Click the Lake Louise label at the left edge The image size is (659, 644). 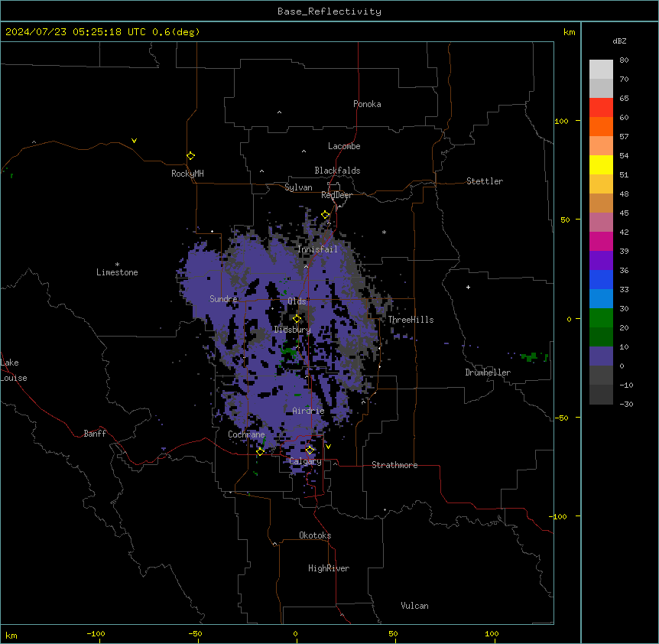coord(14,370)
